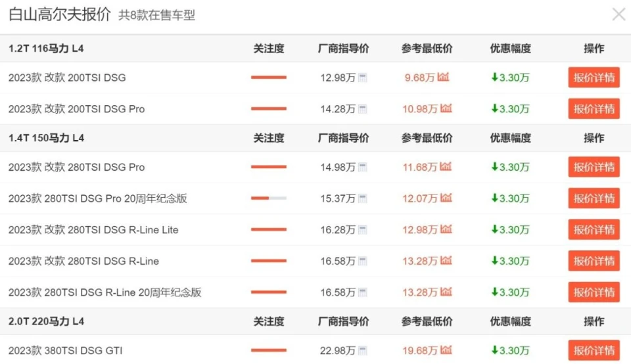
Task: Open 报价详情 for 200TSI DSG Pro
Action: click(594, 108)
